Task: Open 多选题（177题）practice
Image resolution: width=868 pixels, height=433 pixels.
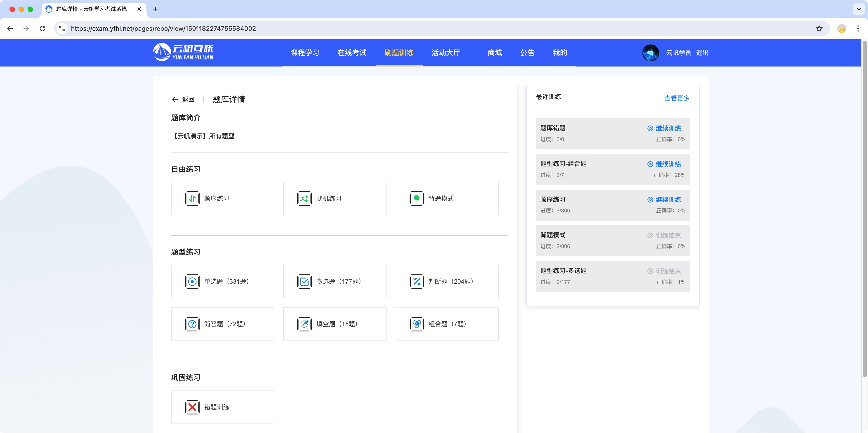Action: (335, 282)
